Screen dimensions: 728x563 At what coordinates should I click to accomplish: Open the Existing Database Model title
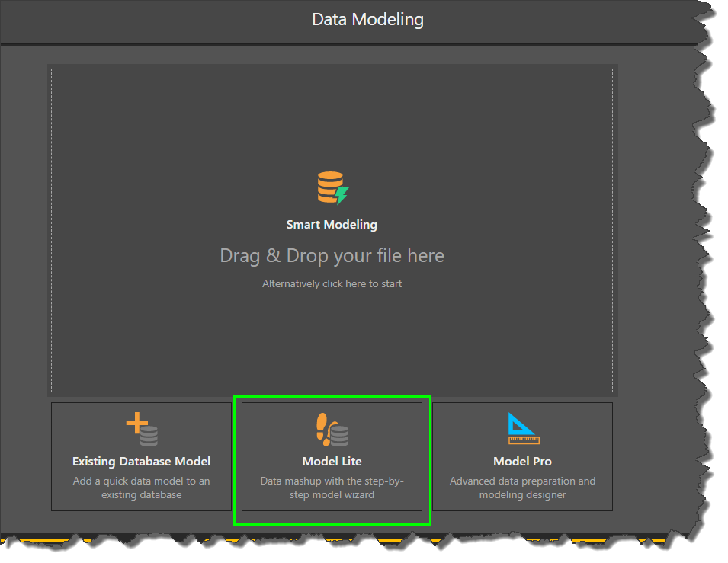141,462
